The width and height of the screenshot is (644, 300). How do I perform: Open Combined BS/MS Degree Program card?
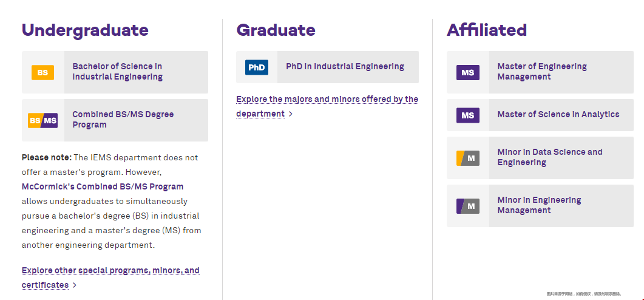click(x=115, y=120)
